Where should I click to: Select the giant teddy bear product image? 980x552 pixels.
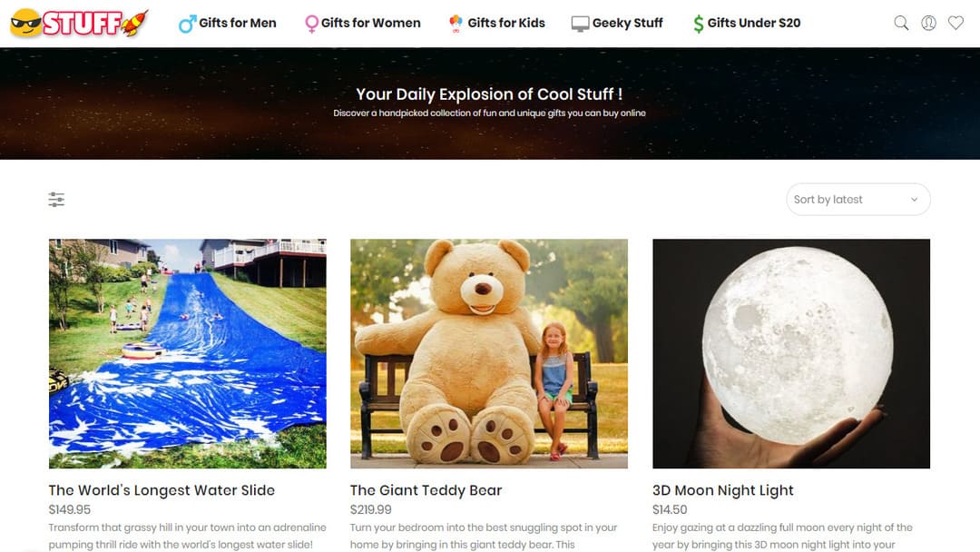(489, 353)
